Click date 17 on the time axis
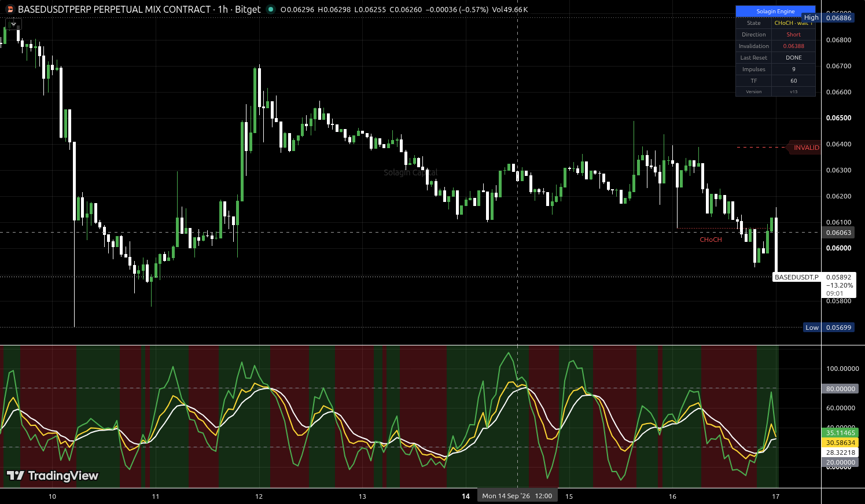This screenshot has height=504, width=865. click(775, 496)
